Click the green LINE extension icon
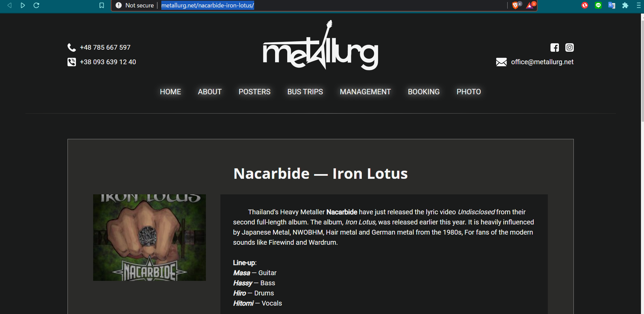644x314 pixels. pos(598,5)
